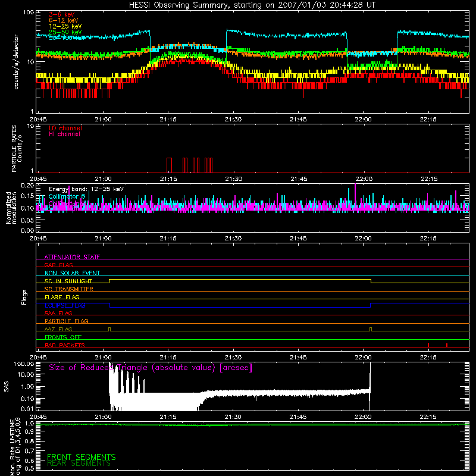Viewport: 476px width, 476px height.
Task: Click the LO channel legend label
Action: (65, 128)
